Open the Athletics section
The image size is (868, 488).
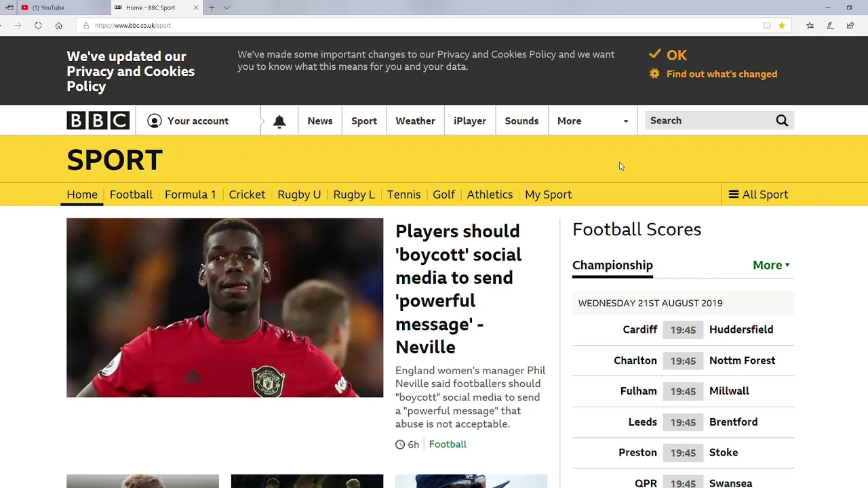(490, 195)
